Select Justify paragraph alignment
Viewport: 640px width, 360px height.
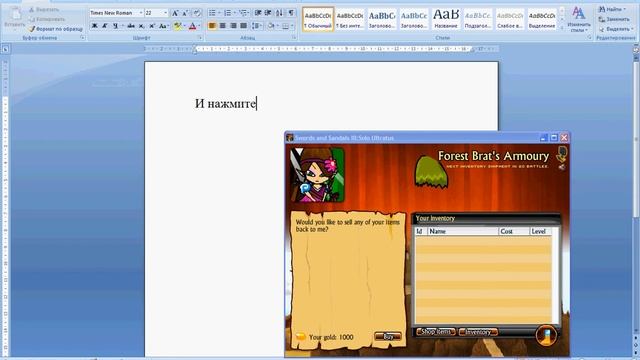click(244, 26)
